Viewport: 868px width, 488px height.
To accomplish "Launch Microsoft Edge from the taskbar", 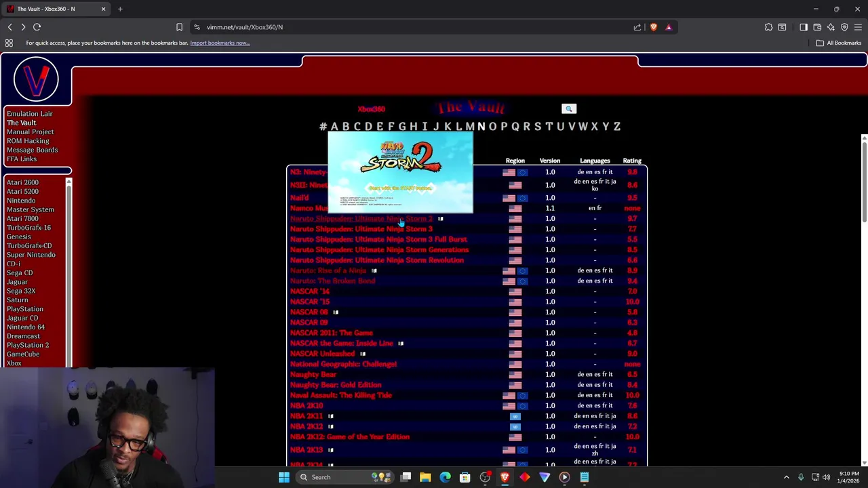I will [x=445, y=477].
